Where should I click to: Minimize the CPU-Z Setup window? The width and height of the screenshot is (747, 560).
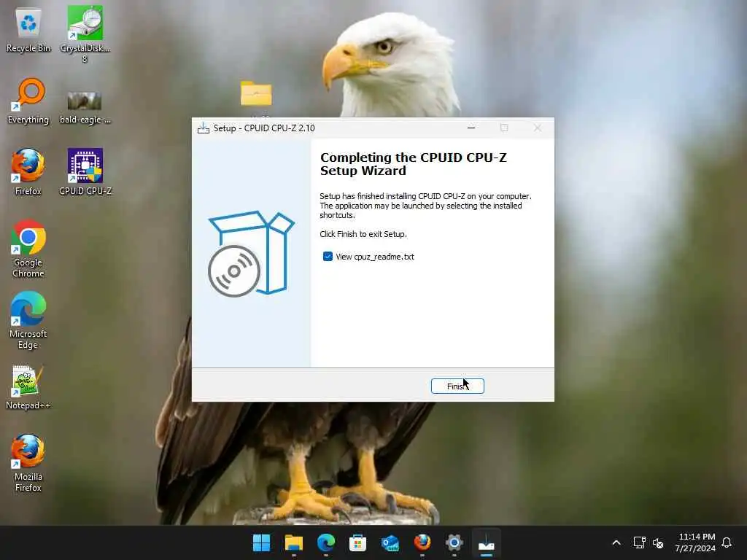click(x=471, y=128)
